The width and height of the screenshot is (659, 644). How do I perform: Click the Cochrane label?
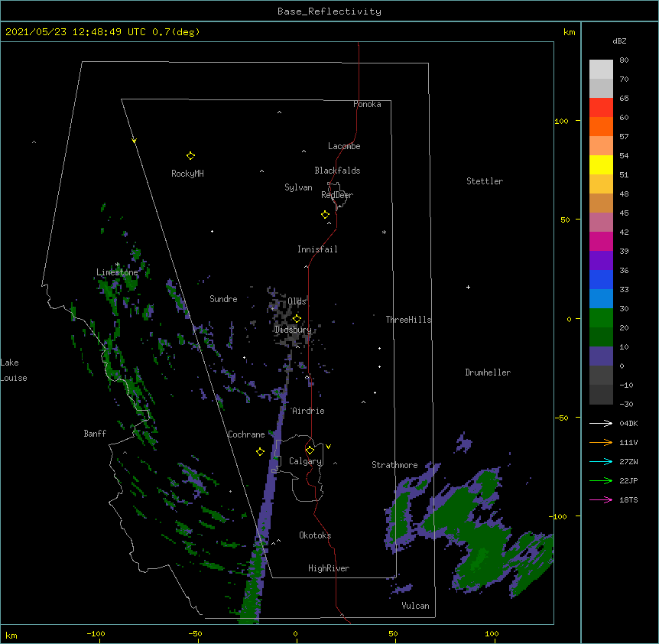[x=246, y=434]
